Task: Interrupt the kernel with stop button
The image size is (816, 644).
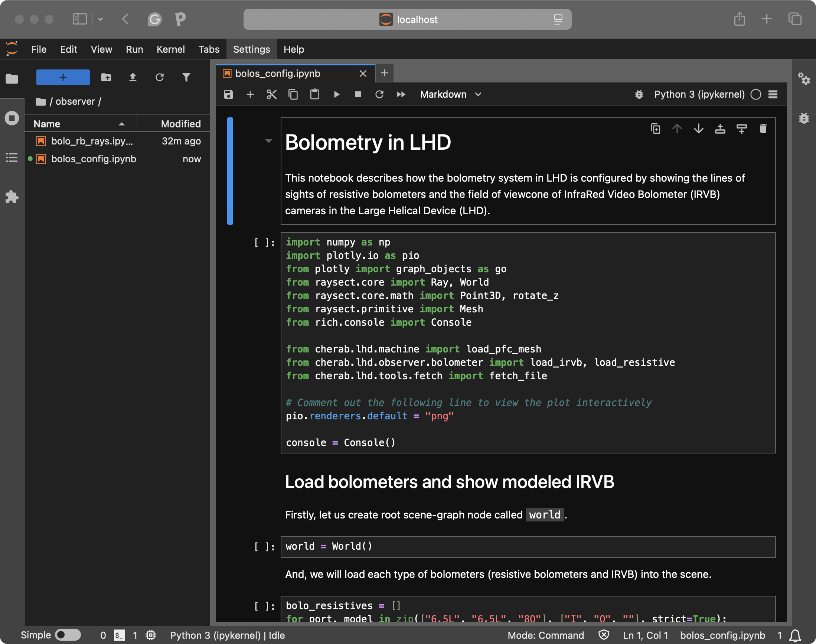Action: pyautogui.click(x=358, y=94)
